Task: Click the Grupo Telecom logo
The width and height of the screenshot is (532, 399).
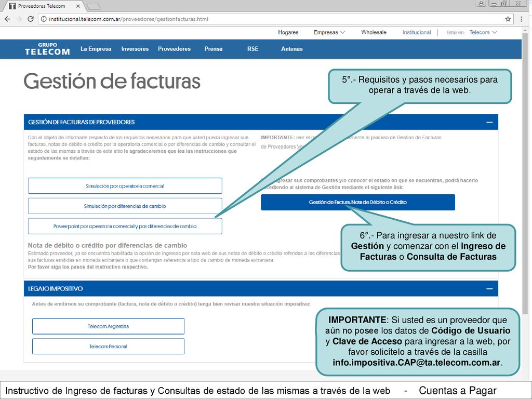Action: [x=47, y=49]
